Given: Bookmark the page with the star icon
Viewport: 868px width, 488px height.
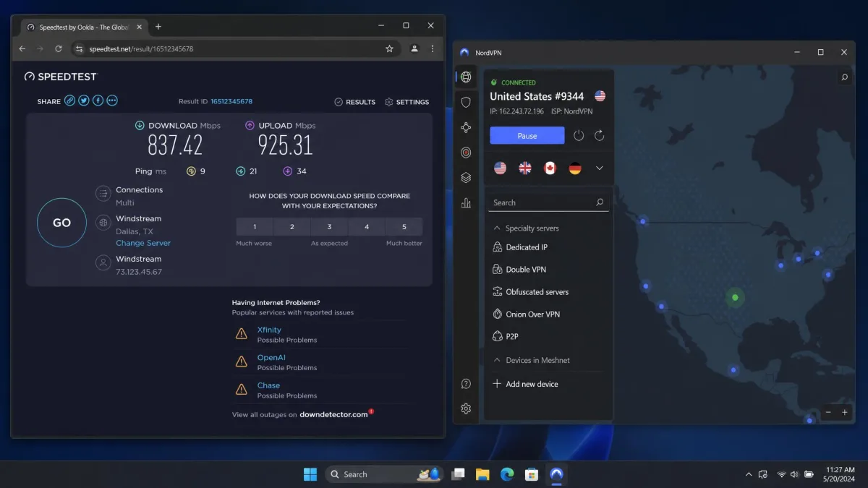Looking at the screenshot, I should (389, 49).
